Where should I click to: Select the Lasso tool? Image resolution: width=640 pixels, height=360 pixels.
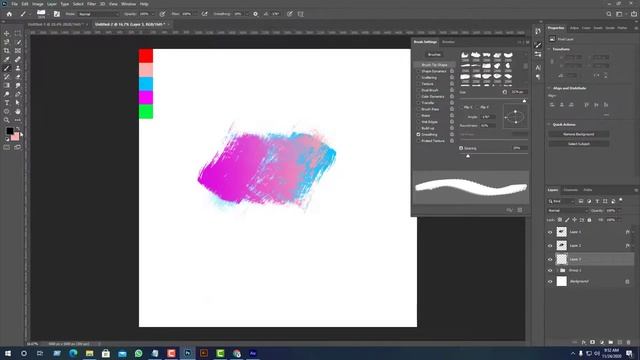pyautogui.click(x=7, y=42)
